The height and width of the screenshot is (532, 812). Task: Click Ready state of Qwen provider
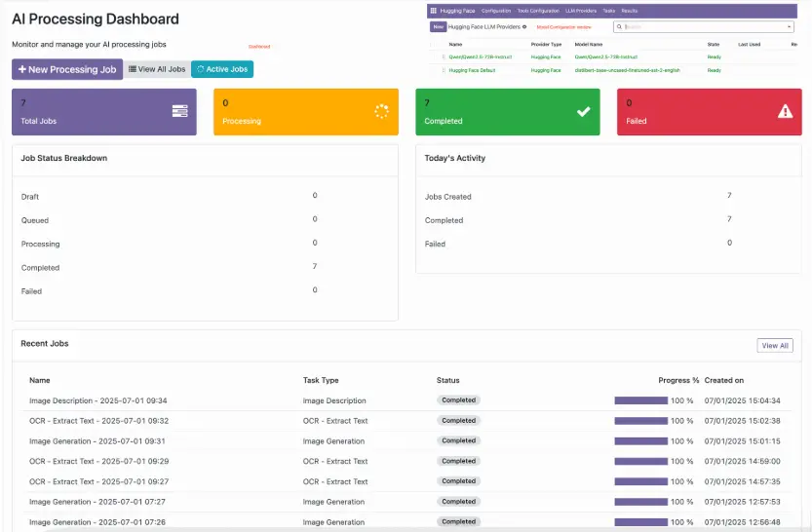[715, 57]
